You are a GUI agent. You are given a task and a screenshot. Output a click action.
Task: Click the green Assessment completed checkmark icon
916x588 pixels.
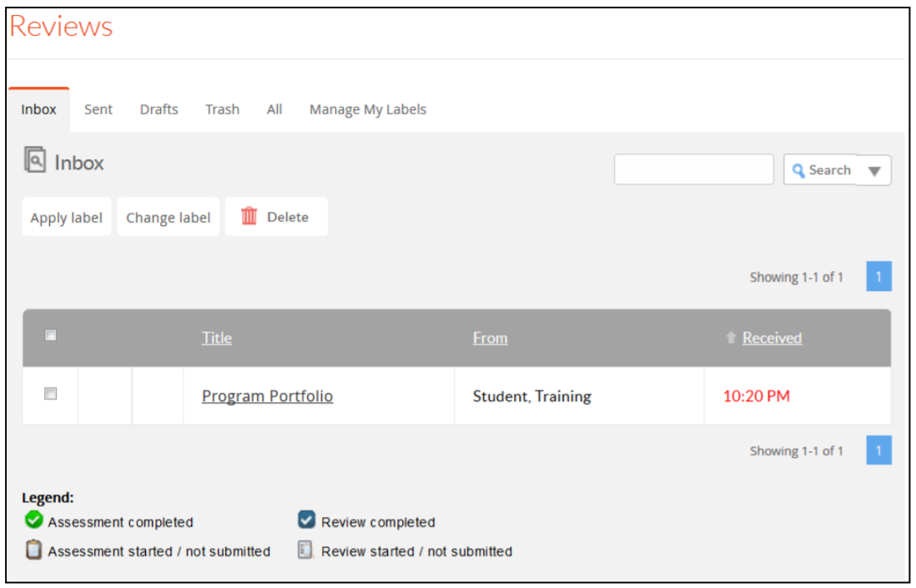(x=33, y=520)
